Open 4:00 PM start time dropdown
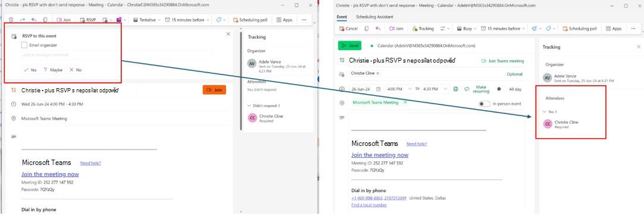 (399, 89)
